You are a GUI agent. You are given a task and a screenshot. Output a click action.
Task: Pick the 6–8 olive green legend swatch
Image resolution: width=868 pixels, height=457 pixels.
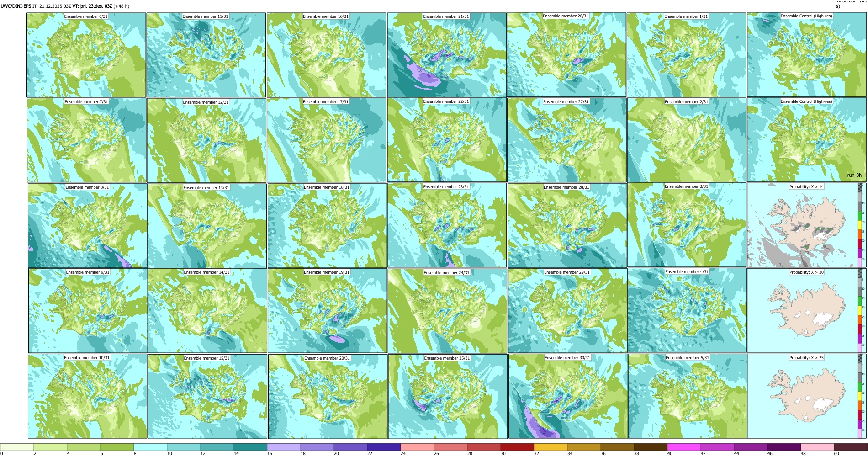[117, 447]
